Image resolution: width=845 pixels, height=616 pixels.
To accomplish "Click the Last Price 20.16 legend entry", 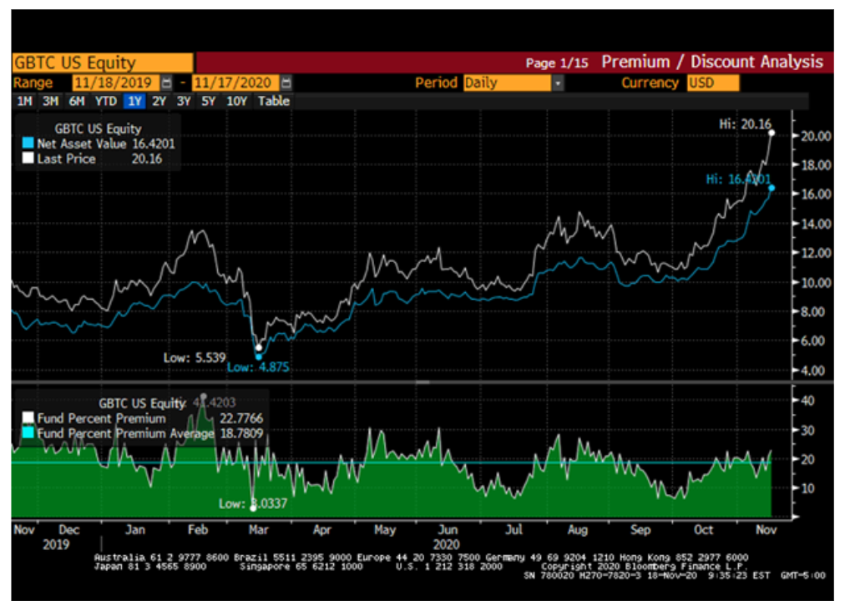I will tap(92, 159).
